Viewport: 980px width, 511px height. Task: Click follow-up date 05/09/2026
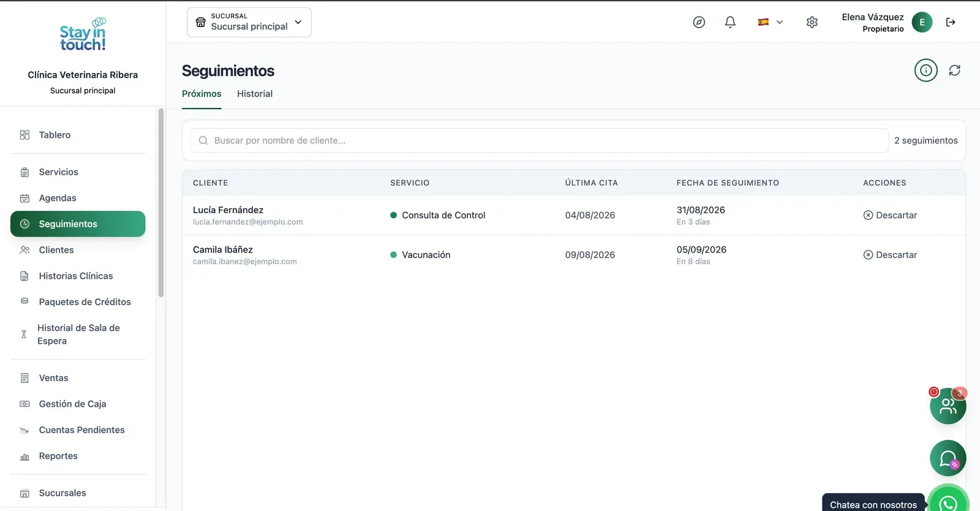point(701,249)
